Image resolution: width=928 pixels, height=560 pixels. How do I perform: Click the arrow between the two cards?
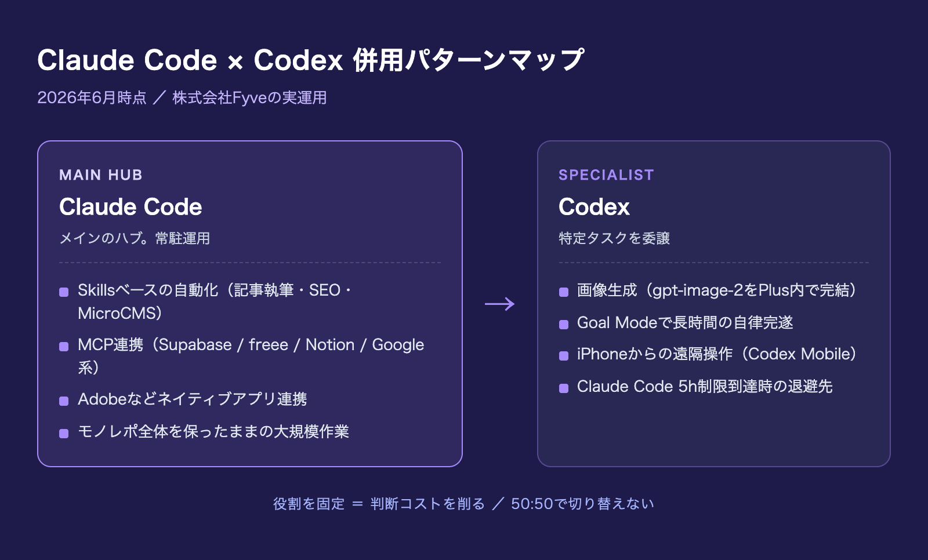[x=500, y=304]
